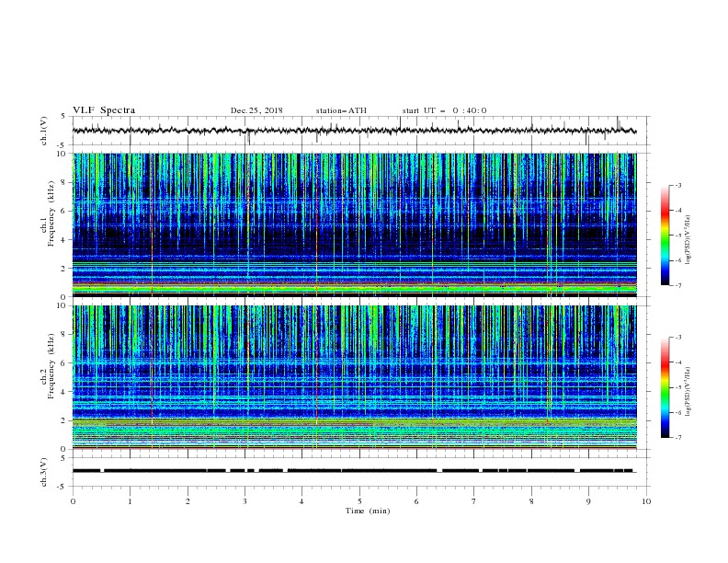The width and height of the screenshot is (728, 563).
Task: Click time axis tick label "9"
Action: point(588,501)
